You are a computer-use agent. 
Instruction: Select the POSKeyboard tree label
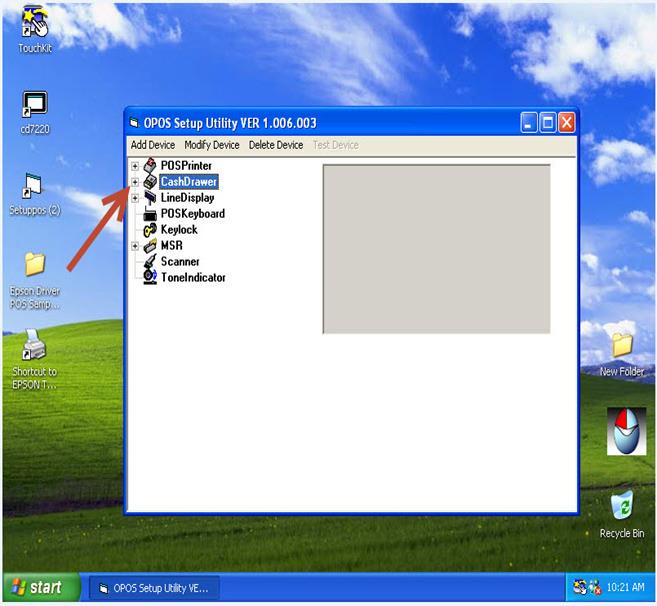[x=193, y=213]
